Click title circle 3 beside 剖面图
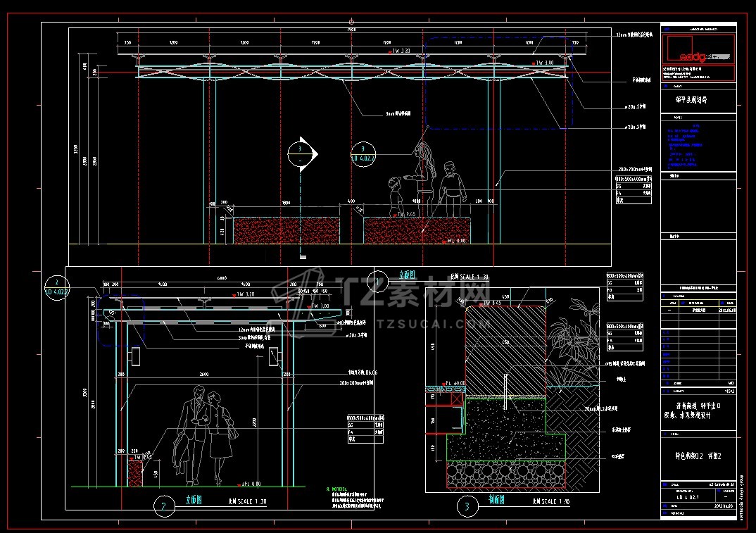Screen dimensions: 756x533 click(x=467, y=506)
